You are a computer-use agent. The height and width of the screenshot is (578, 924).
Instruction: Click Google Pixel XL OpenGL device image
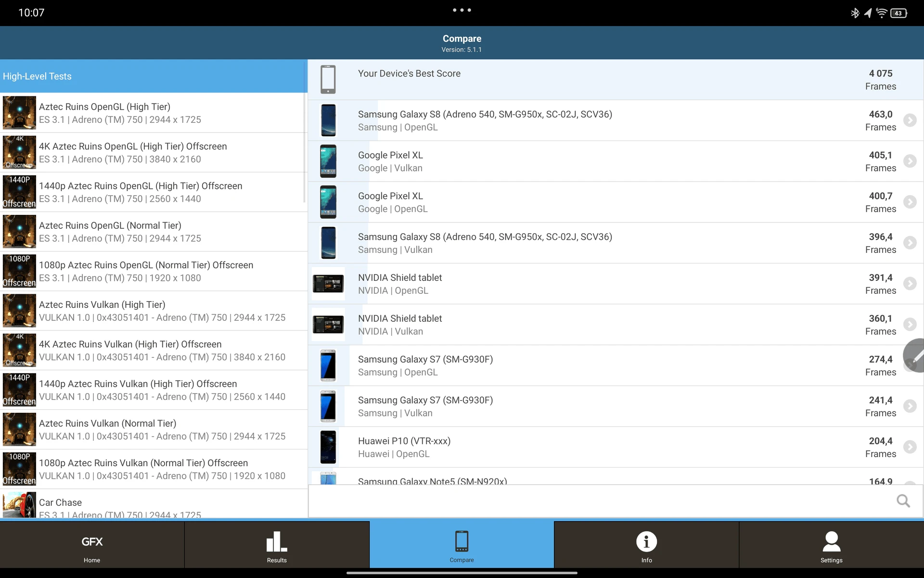(x=328, y=202)
